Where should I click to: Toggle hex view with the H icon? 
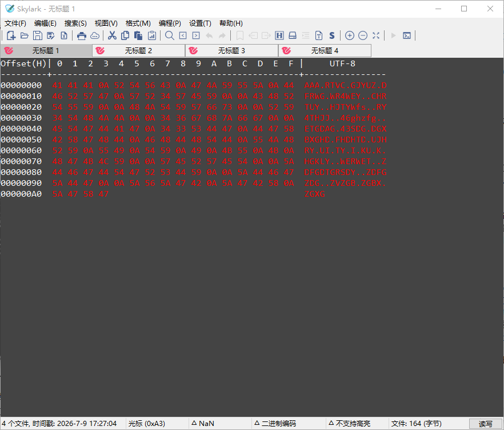coord(279,35)
